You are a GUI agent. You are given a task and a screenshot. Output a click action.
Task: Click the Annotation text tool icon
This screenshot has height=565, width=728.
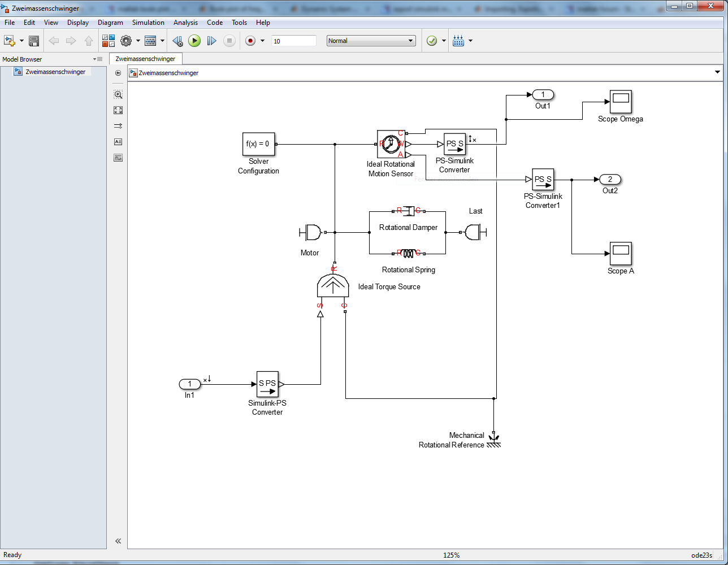tap(118, 142)
